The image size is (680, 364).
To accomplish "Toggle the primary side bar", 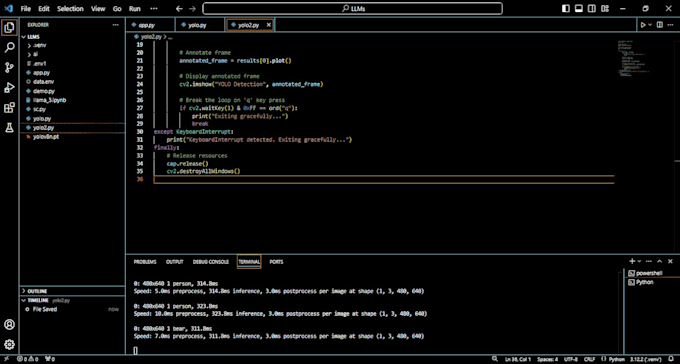I will [x=566, y=9].
